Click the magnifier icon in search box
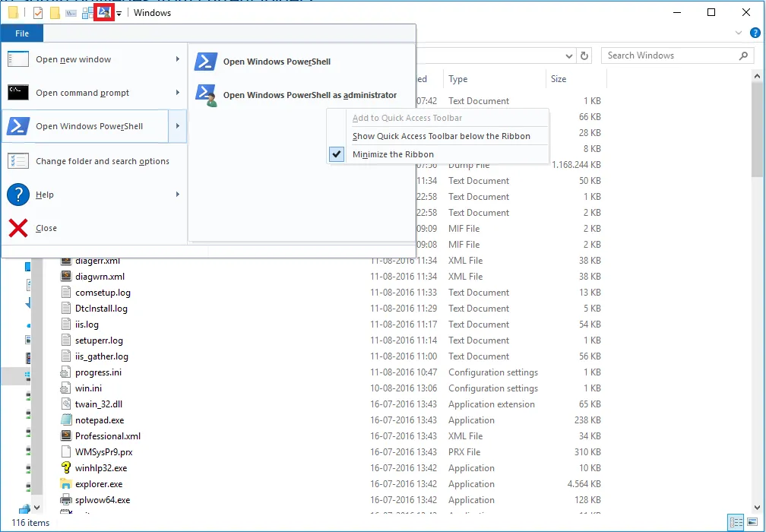 [743, 55]
